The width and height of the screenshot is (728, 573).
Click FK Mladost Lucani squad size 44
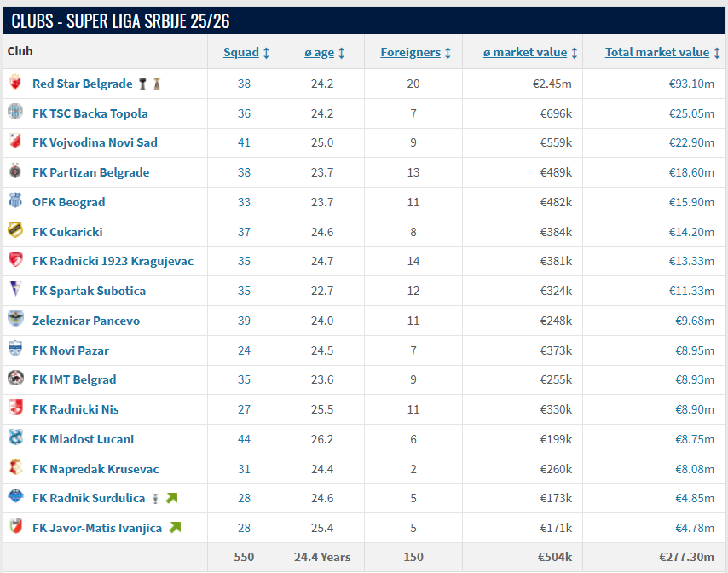(245, 439)
